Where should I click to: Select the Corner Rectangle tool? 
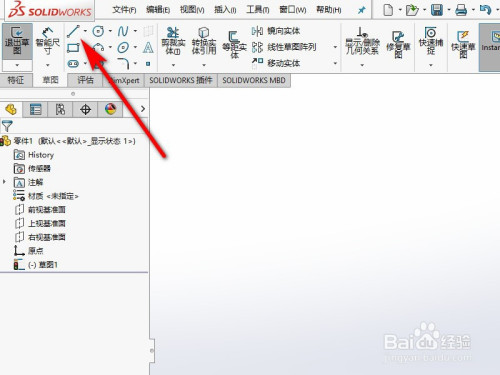pos(73,48)
